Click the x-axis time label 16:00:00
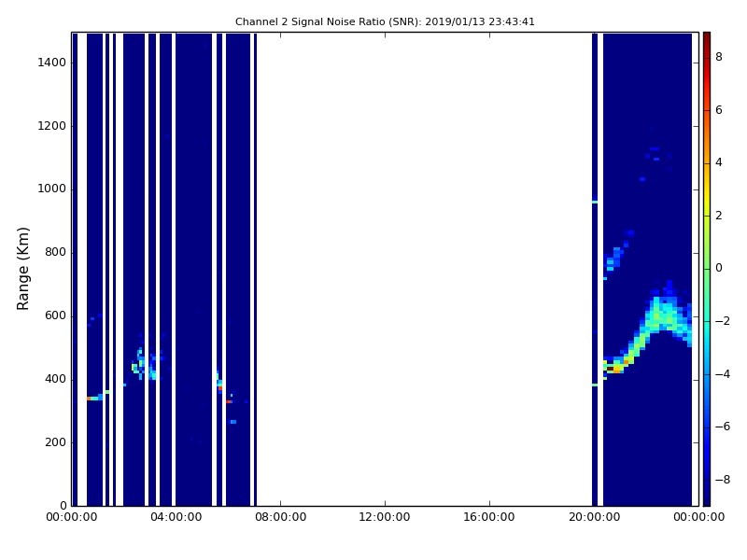 click(489, 517)
